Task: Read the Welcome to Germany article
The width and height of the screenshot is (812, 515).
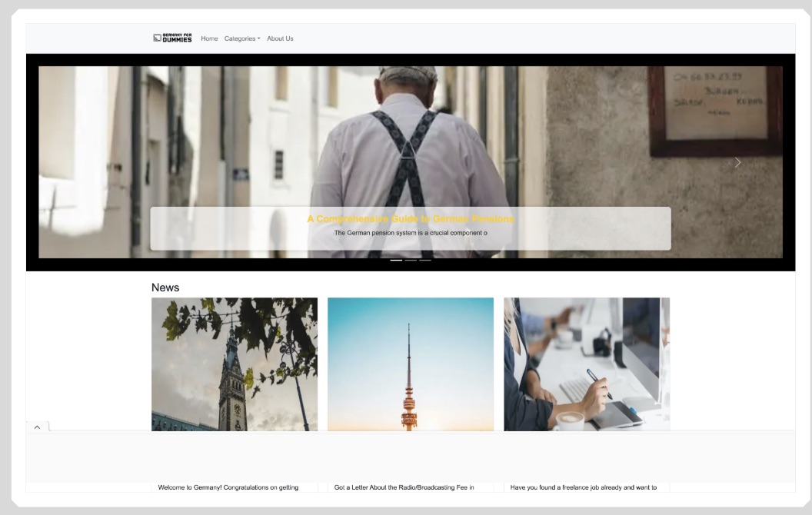Action: (228, 487)
